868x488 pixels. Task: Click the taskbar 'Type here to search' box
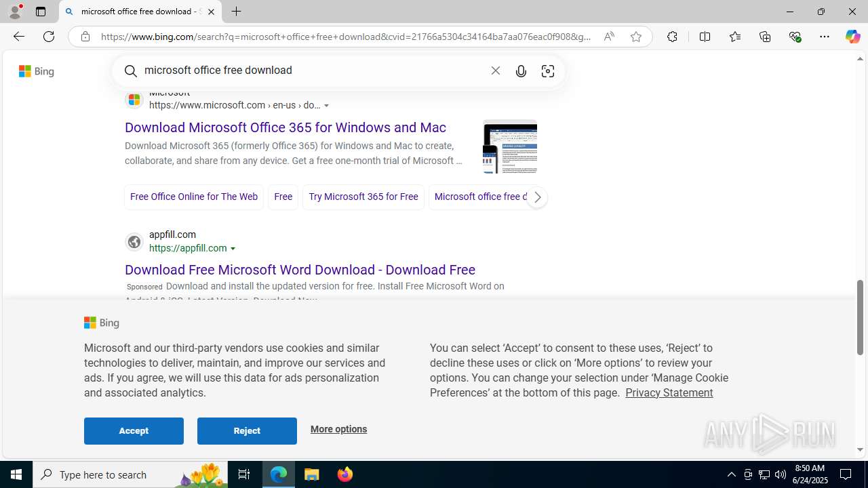[x=130, y=474]
